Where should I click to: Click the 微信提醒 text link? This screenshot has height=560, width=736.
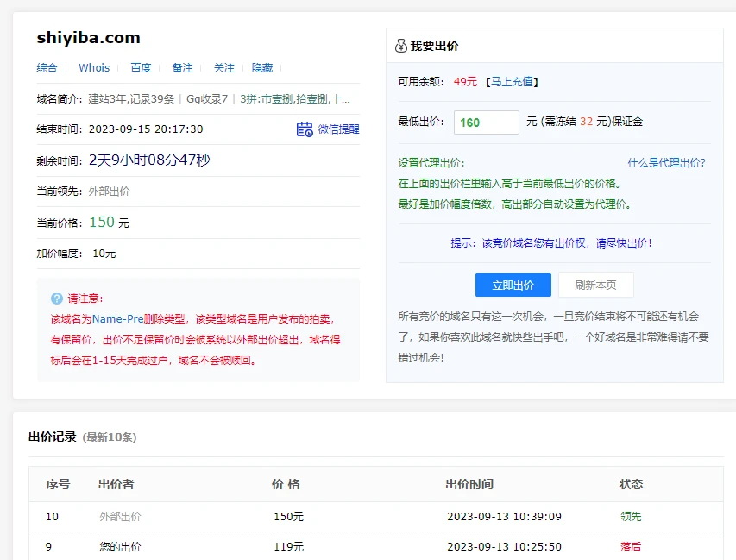pyautogui.click(x=338, y=129)
